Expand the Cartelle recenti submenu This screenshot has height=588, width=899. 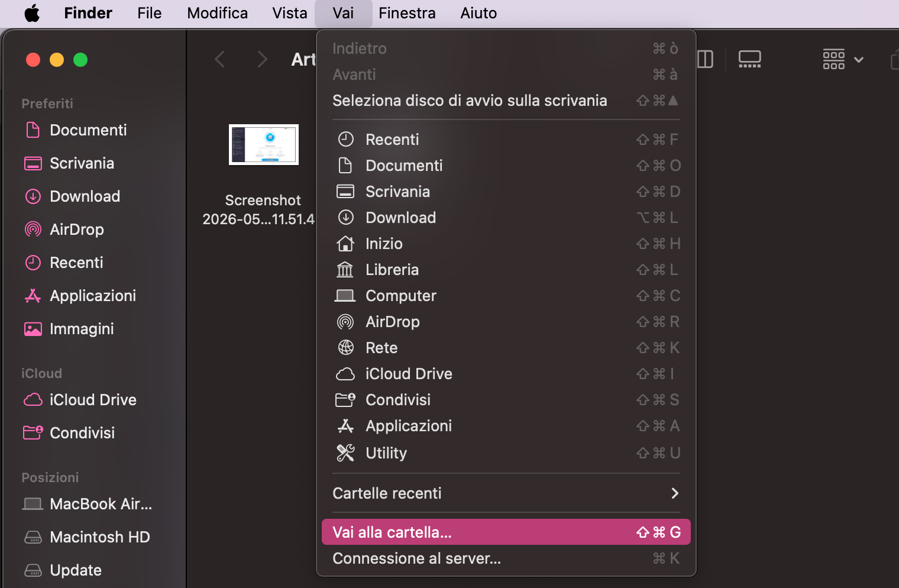coord(506,493)
